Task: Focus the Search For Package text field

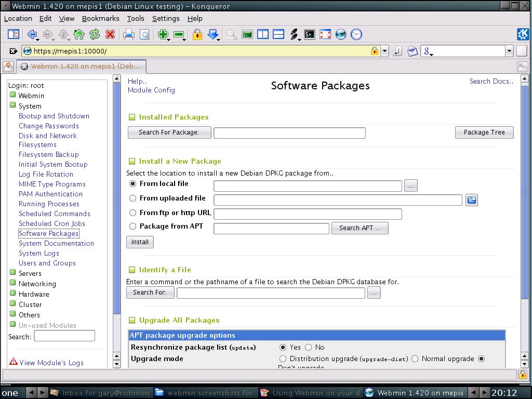Action: (x=289, y=133)
